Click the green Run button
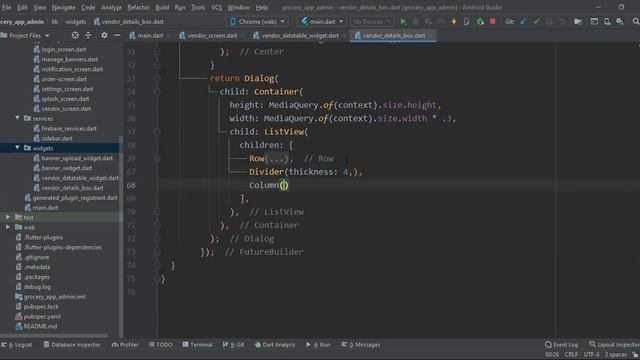Viewport: 640px width, 360px height. [403, 22]
